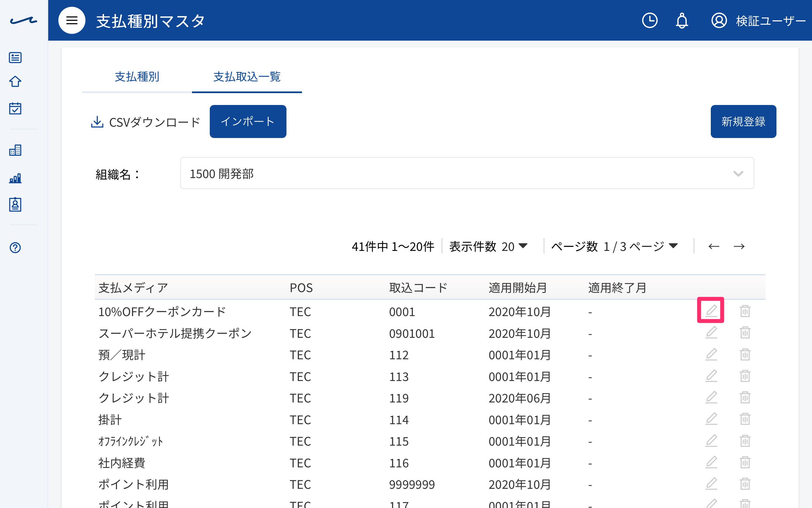Edit the クレジット計 row with code 113
The image size is (812, 508).
pos(711,376)
